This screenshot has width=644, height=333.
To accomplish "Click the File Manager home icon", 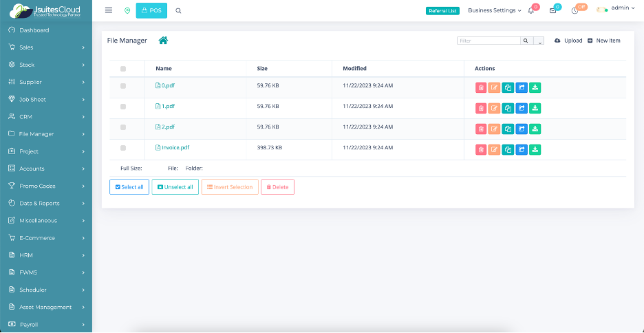I will 163,41.
